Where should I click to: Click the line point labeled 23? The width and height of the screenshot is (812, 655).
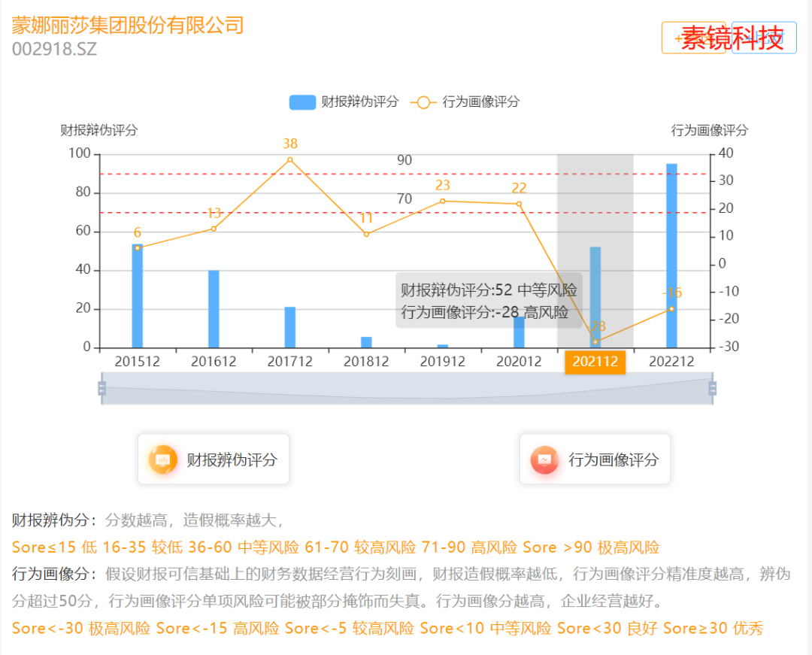(x=443, y=201)
